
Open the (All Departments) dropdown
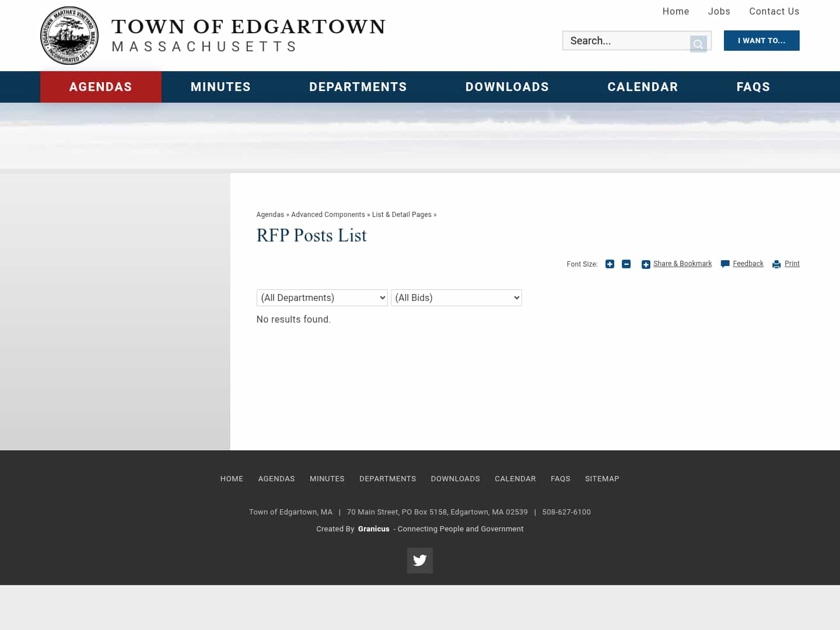tap(322, 297)
